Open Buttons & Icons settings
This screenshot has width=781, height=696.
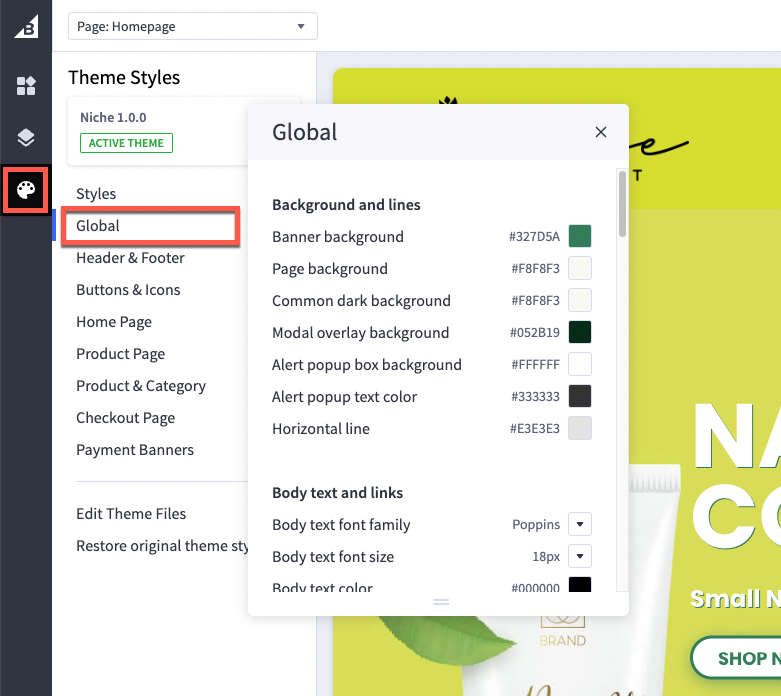128,290
